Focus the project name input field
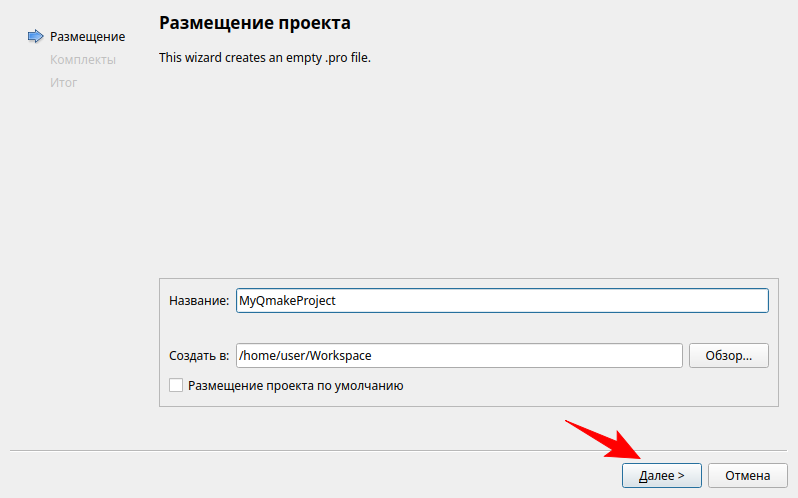 tap(550, 301)
